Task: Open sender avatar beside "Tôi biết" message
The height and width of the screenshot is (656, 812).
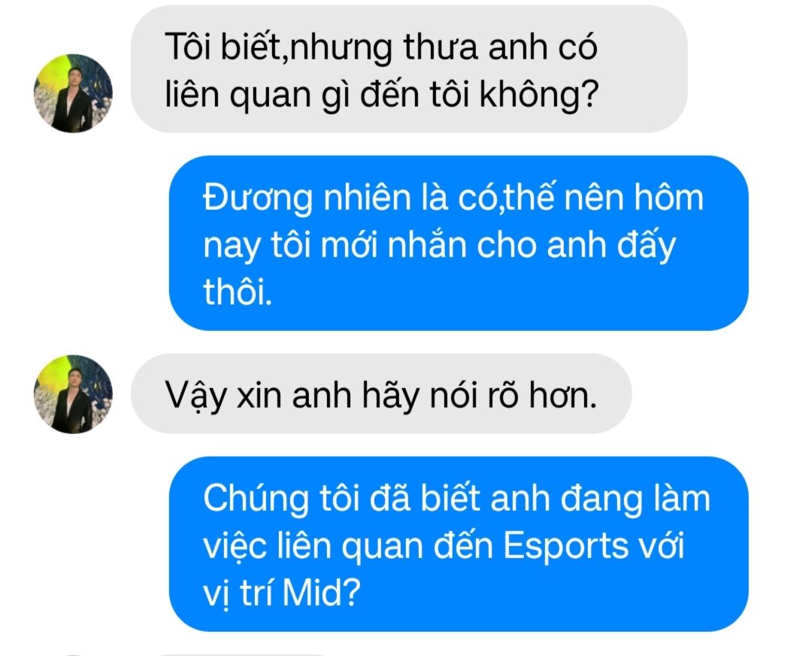Action: (73, 93)
